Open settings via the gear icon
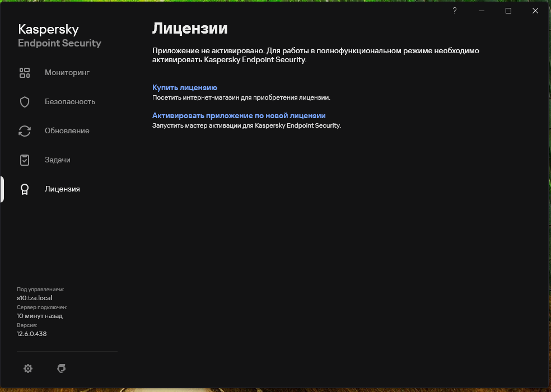The width and height of the screenshot is (551, 392). tap(28, 368)
